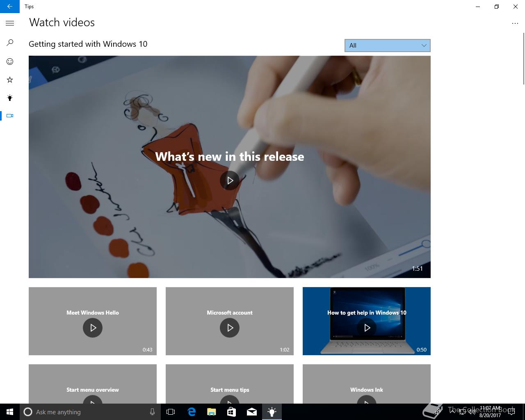525x420 pixels.
Task: Minimize the Tips window
Action: point(478,7)
